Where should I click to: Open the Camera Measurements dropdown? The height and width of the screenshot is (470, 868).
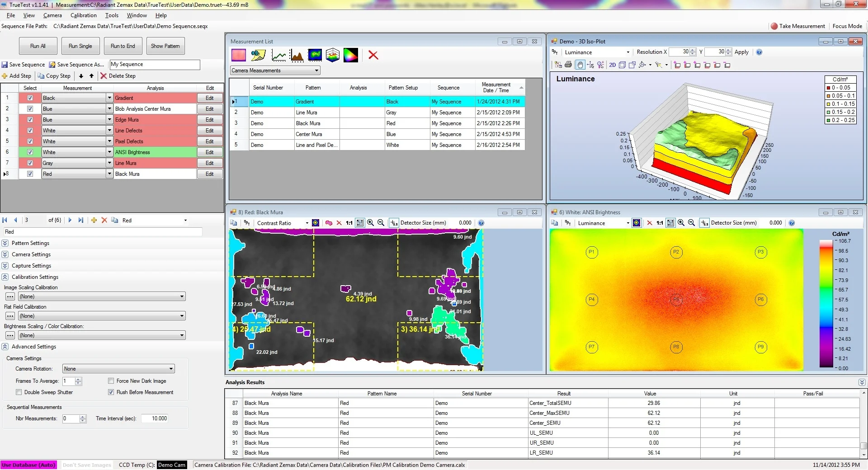[x=316, y=70]
